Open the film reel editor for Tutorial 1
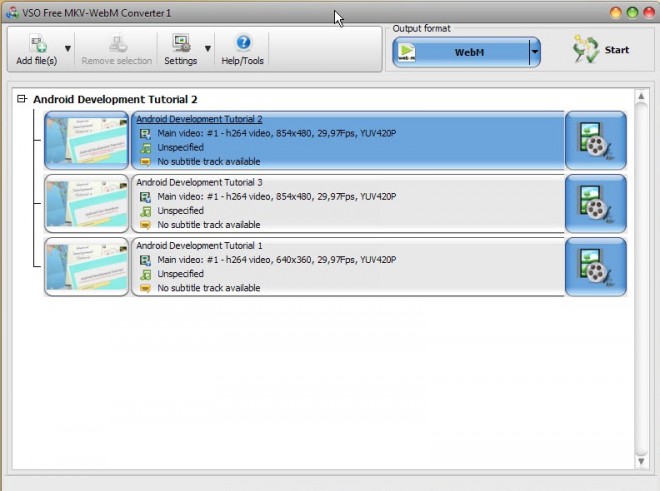This screenshot has width=660, height=491. click(596, 267)
